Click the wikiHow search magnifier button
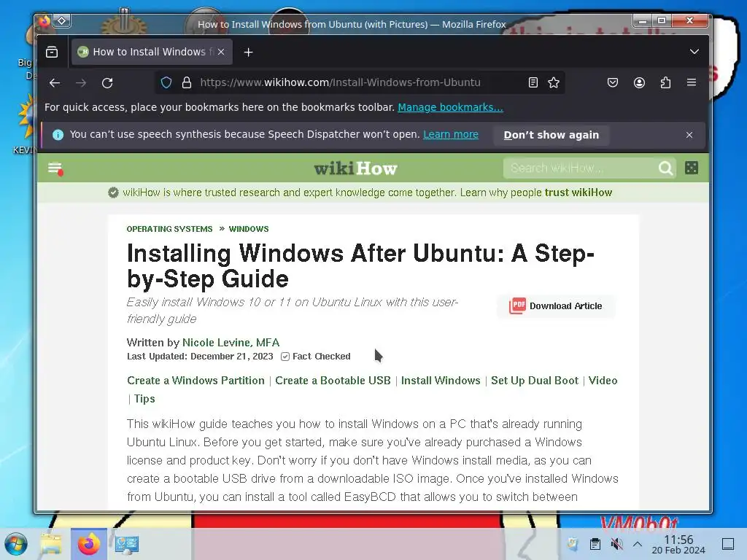 665,168
